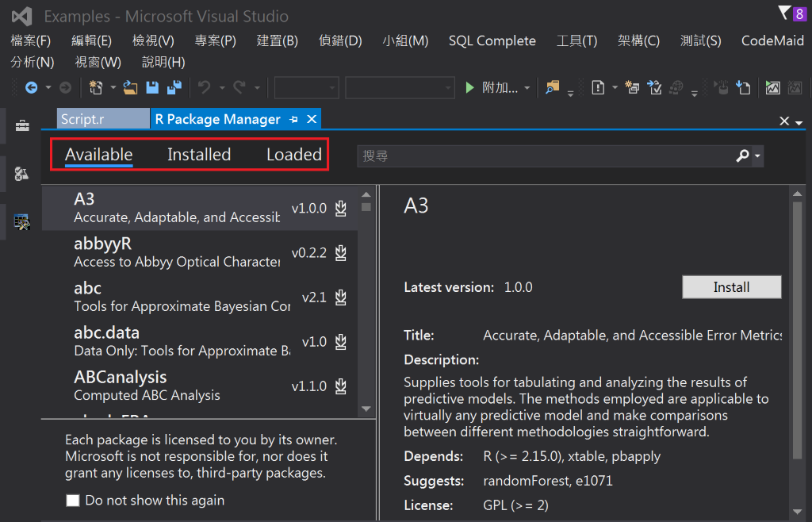
Task: Check Do not show this again
Action: pyautogui.click(x=73, y=500)
